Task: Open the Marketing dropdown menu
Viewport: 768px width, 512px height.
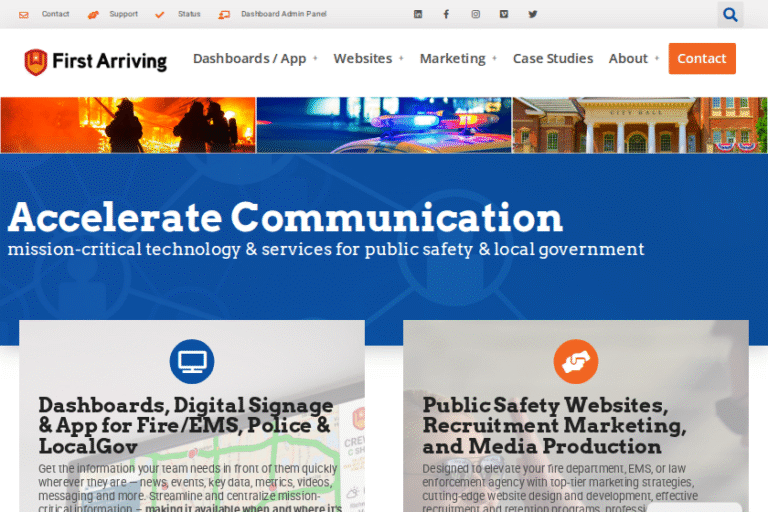Action: [458, 59]
